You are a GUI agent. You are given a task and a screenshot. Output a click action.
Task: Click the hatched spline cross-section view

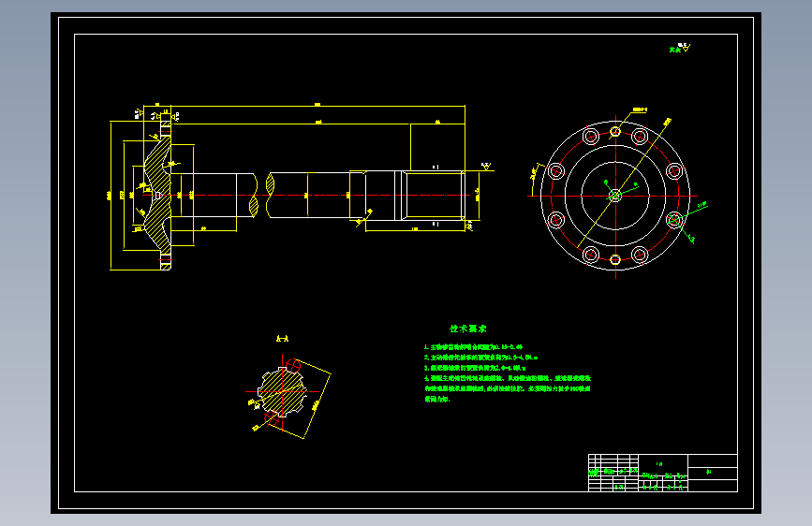pos(281,391)
